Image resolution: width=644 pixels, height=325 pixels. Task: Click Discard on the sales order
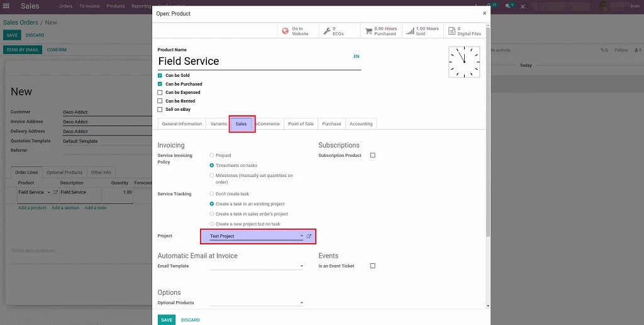tap(35, 35)
